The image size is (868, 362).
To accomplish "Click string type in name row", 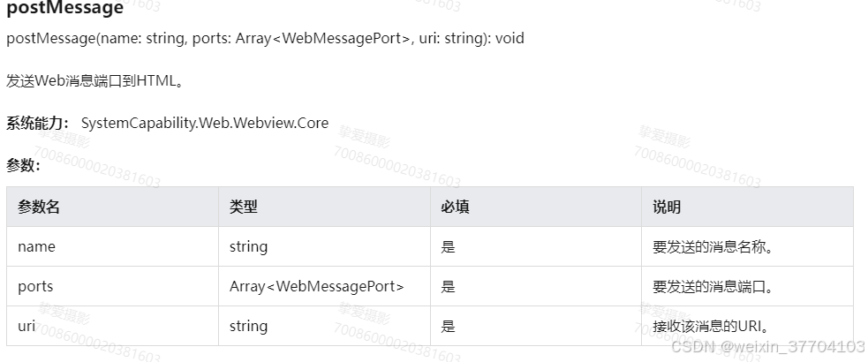I will point(248,247).
